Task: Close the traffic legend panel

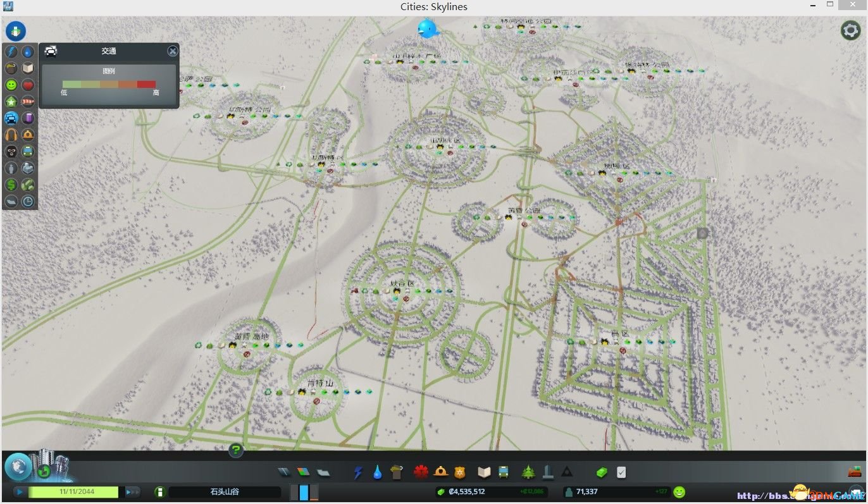Action: point(172,51)
